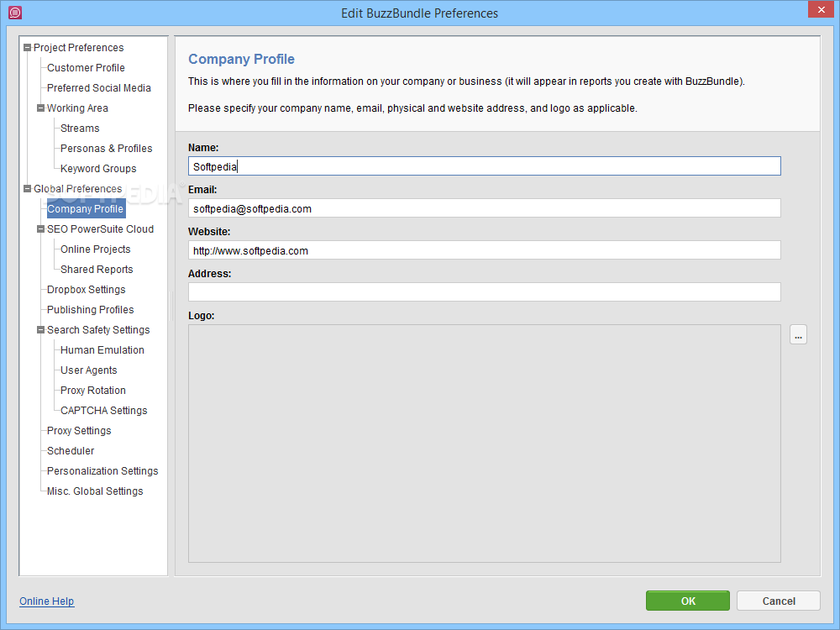Open the Streams settings
Viewport: 840px width, 630px height.
tap(80, 129)
